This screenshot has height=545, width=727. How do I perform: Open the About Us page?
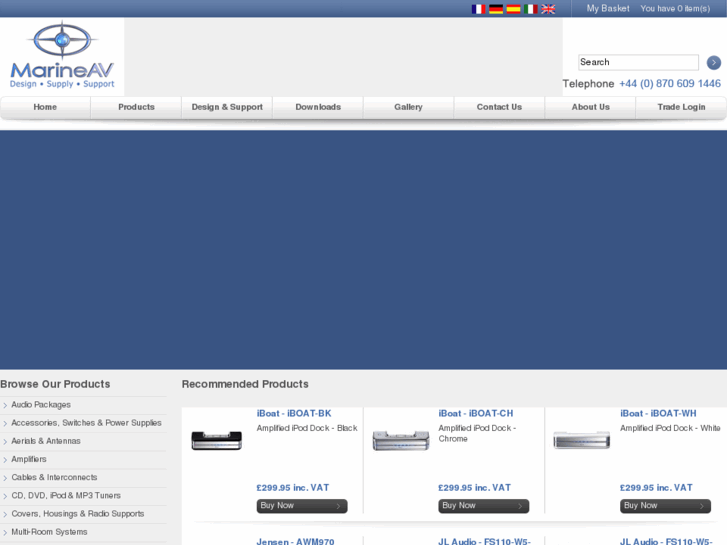tap(591, 107)
